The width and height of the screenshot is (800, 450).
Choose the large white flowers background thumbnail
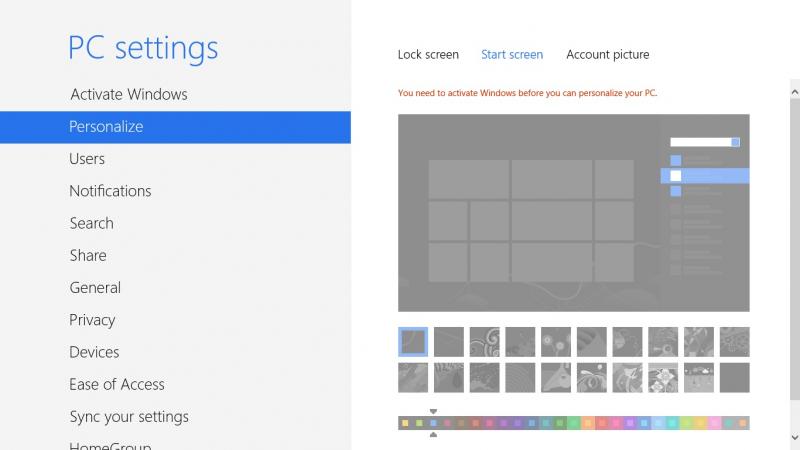[663, 378]
